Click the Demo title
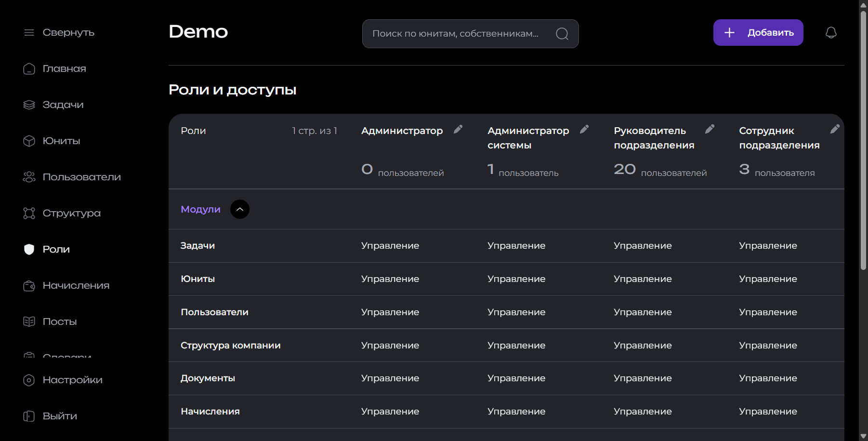The image size is (868, 441). pos(198,32)
